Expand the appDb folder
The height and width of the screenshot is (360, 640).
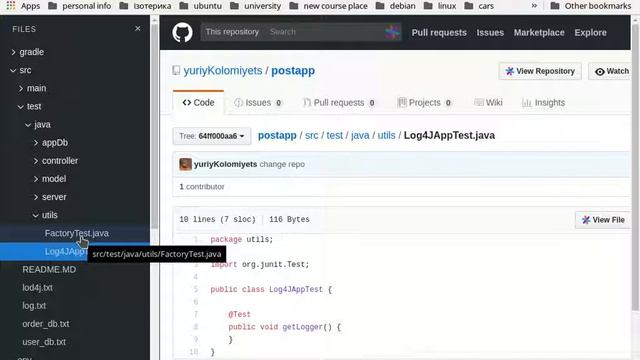50,142
